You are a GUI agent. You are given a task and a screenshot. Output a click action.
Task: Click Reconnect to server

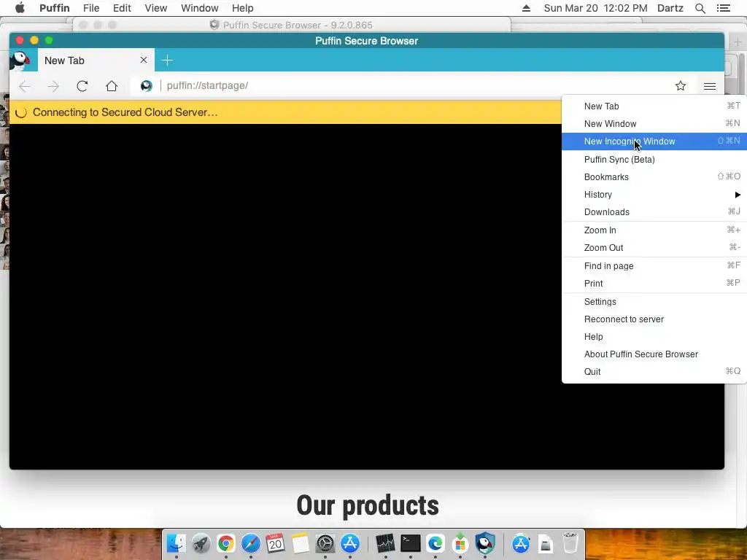click(654, 319)
